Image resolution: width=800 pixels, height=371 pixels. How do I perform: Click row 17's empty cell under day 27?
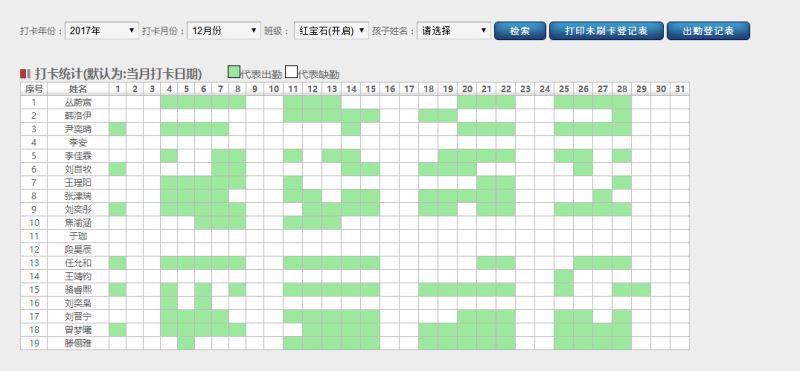pos(603,316)
